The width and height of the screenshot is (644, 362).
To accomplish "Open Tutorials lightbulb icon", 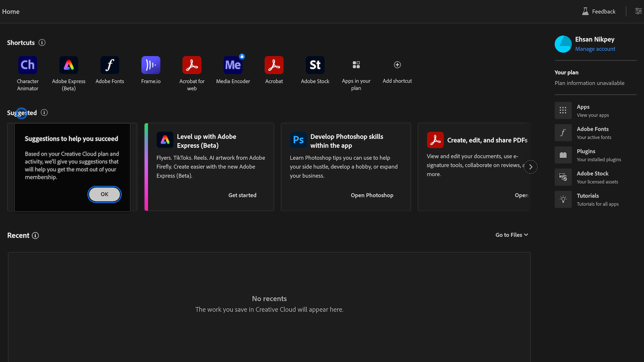I will (x=563, y=200).
